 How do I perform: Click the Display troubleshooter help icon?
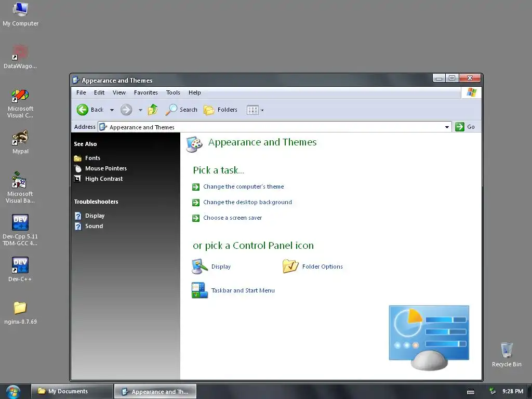click(x=78, y=216)
